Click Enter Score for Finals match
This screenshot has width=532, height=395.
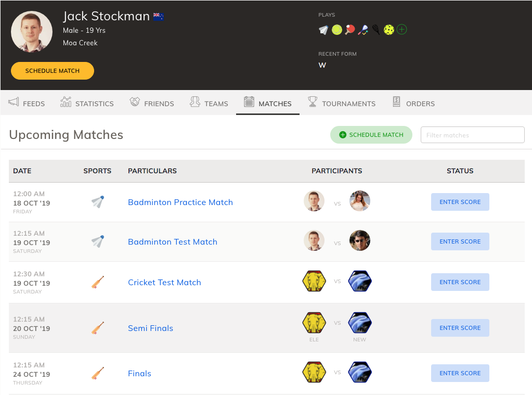click(x=460, y=373)
